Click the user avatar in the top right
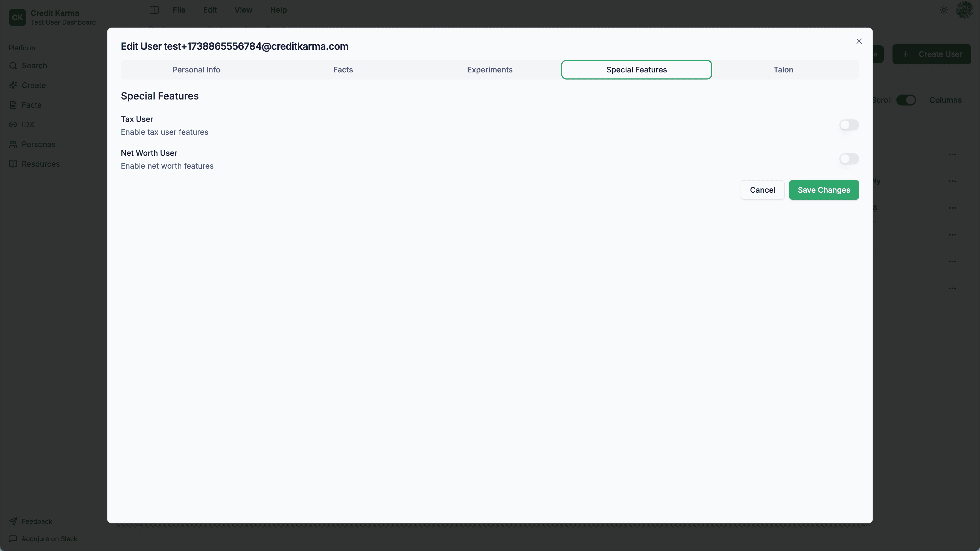Screen dimensions: 980x551 pyautogui.click(x=964, y=10)
